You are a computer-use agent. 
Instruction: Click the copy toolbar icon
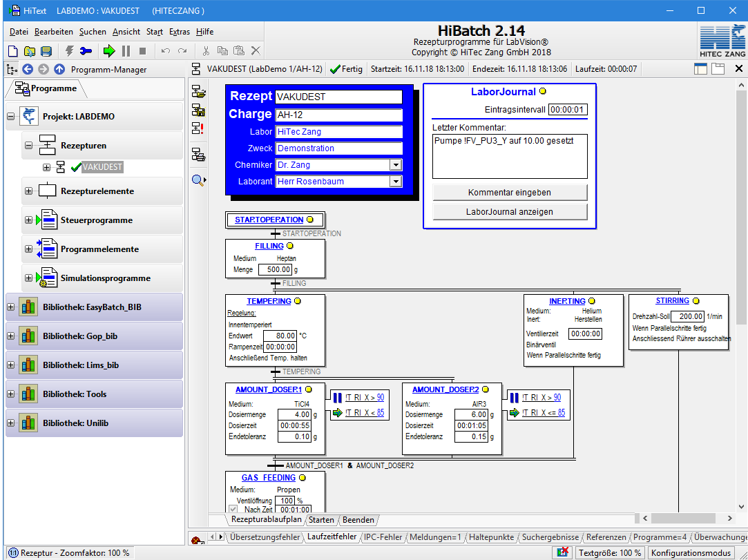pos(222,50)
